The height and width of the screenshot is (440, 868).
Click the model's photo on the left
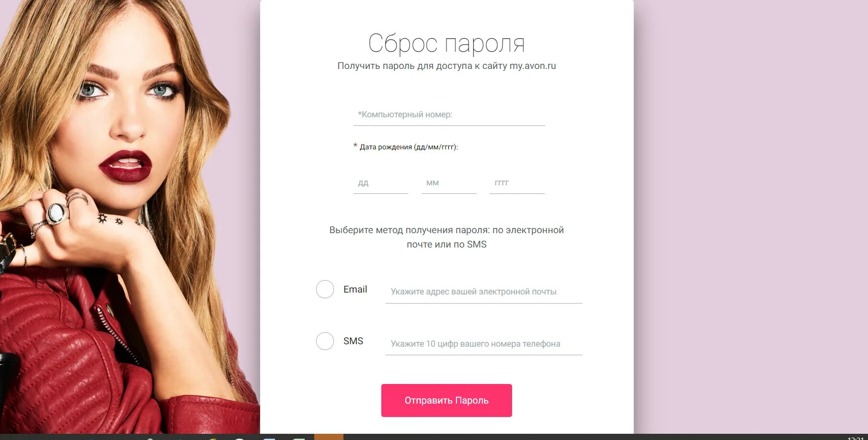130,216
